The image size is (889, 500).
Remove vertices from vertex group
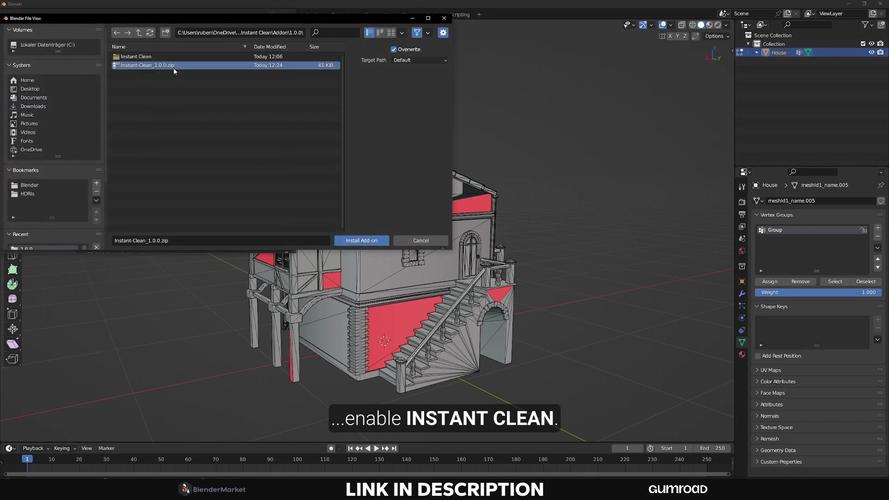click(800, 281)
